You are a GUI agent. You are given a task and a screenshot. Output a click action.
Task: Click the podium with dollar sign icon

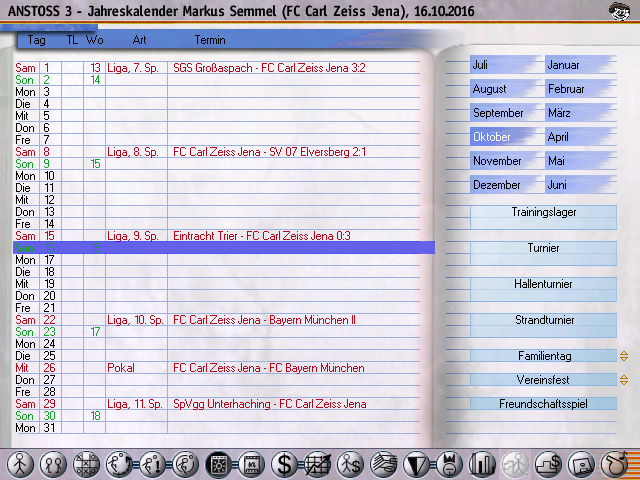pyautogui.click(x=548, y=464)
